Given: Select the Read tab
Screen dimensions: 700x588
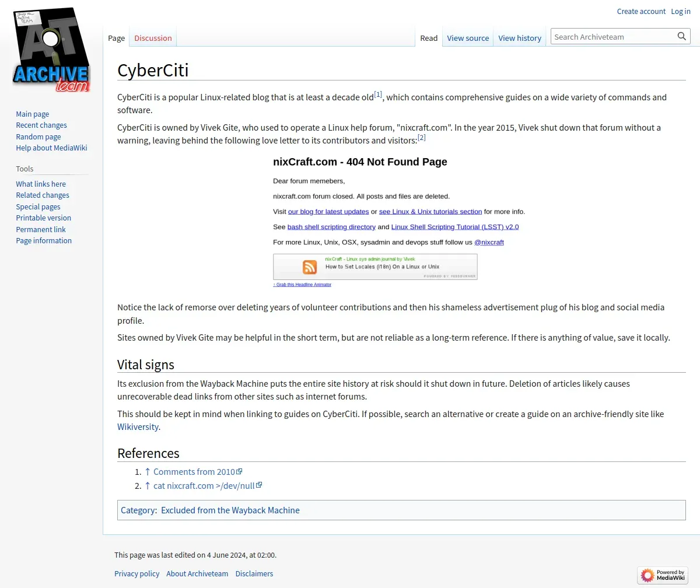Looking at the screenshot, I should click(x=429, y=38).
